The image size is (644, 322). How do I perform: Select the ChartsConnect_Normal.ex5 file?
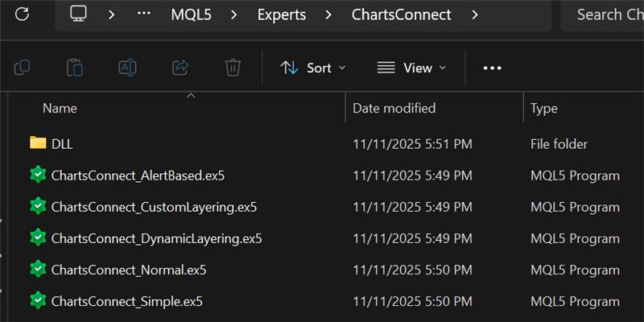click(x=129, y=270)
